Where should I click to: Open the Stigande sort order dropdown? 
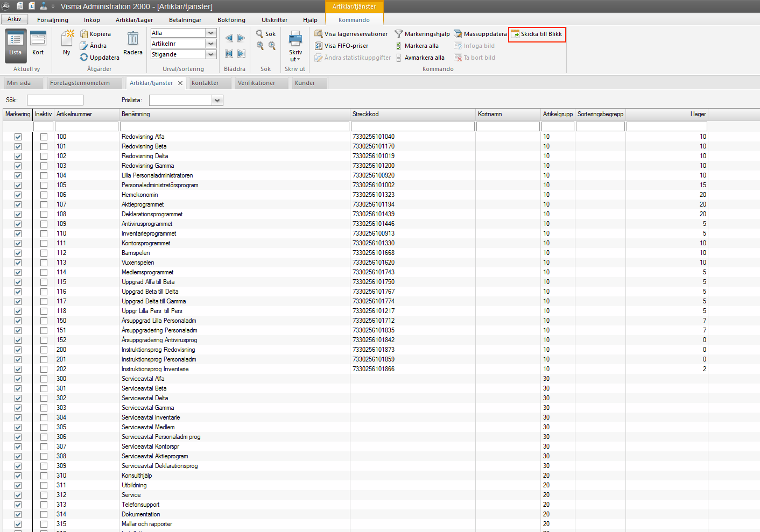click(211, 54)
